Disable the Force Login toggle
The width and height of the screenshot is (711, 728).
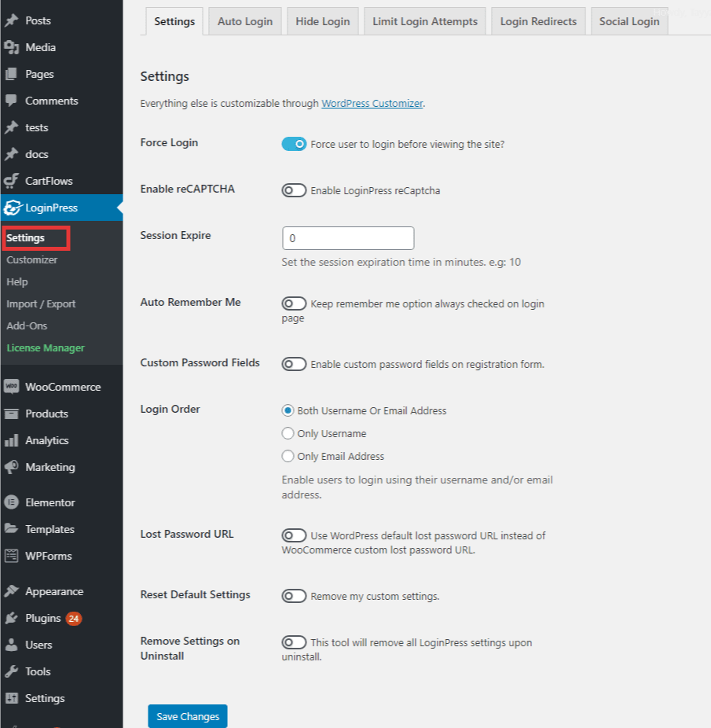[294, 144]
